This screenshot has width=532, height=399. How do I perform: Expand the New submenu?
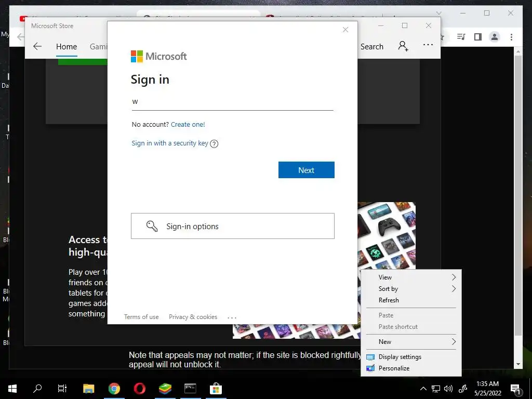[411, 342]
